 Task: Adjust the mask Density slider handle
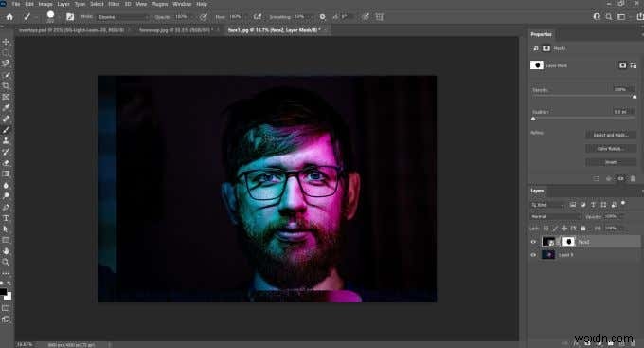pyautogui.click(x=635, y=97)
